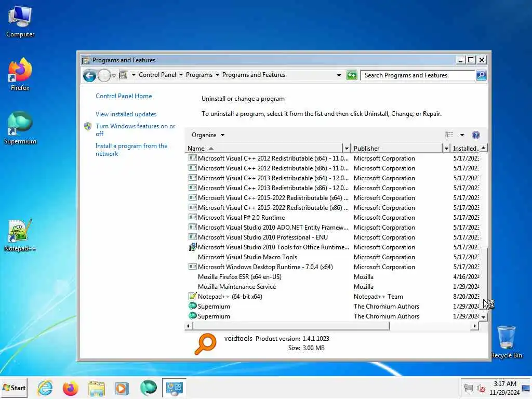Image resolution: width=532 pixels, height=399 pixels.
Task: Select Mozilla Firefox ESR (x64 en-US) row
Action: click(x=332, y=277)
